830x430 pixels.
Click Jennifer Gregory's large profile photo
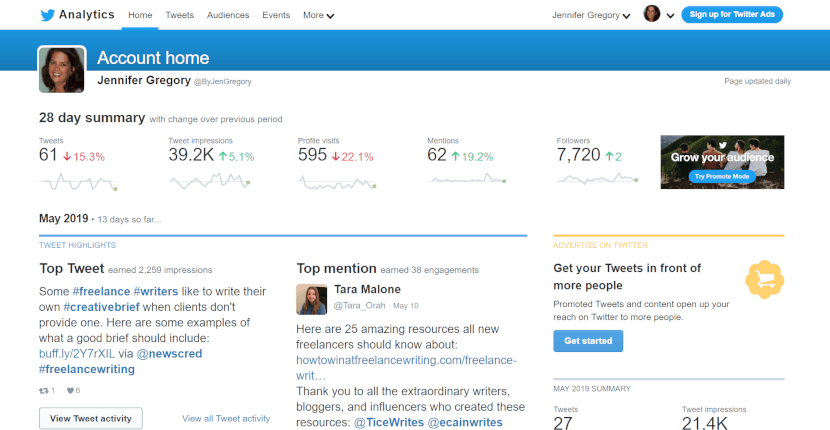click(61, 69)
